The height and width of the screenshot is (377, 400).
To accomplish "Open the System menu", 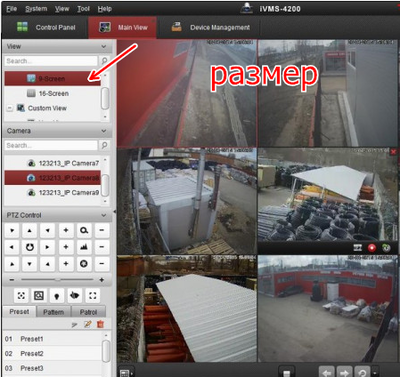I will click(x=36, y=9).
